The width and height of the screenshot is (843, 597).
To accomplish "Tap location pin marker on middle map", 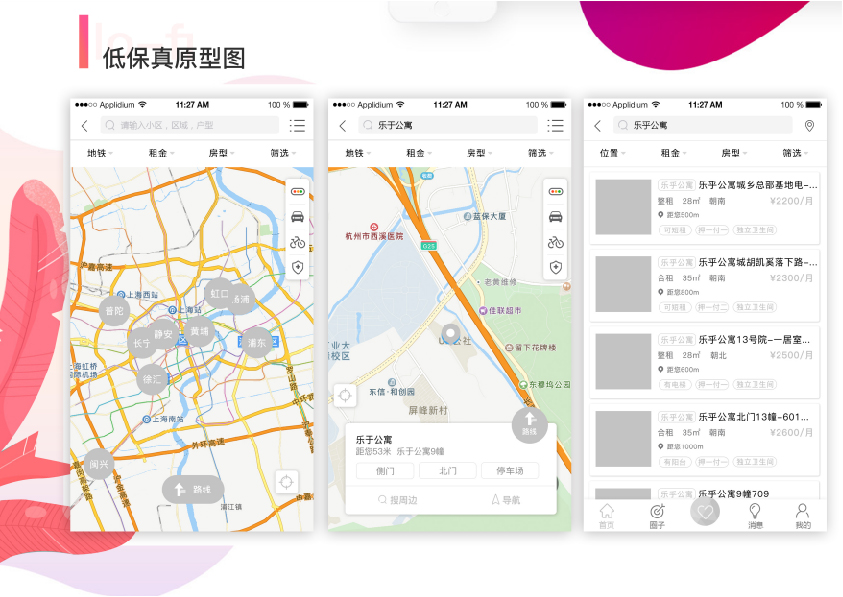I will click(x=451, y=334).
